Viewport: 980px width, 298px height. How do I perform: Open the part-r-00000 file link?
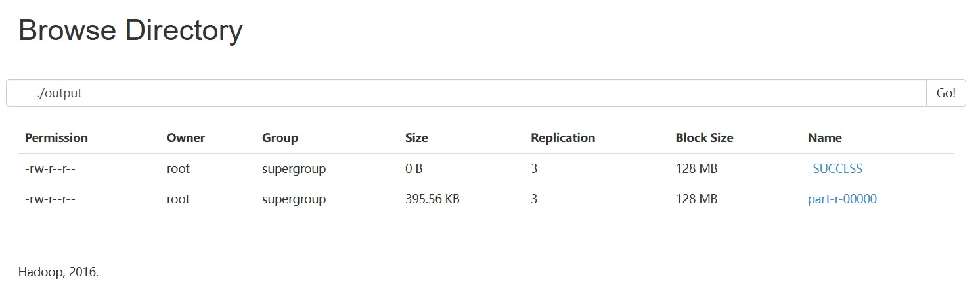(842, 199)
